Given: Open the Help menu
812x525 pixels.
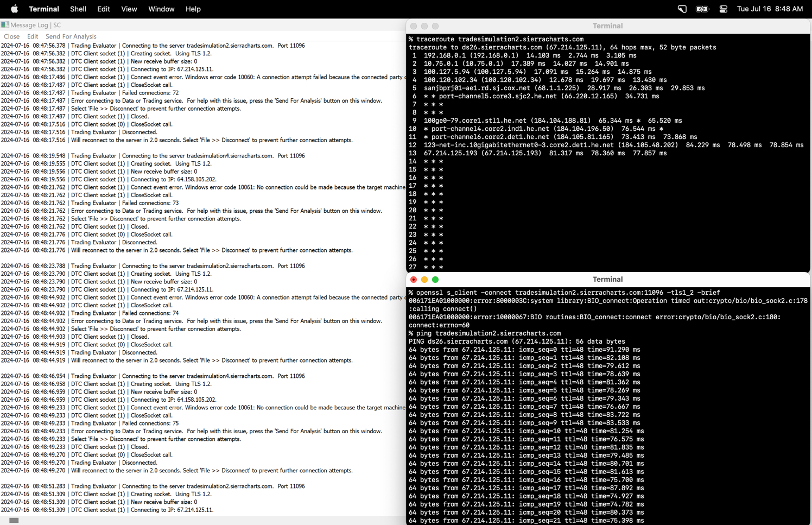Looking at the screenshot, I should pos(193,9).
